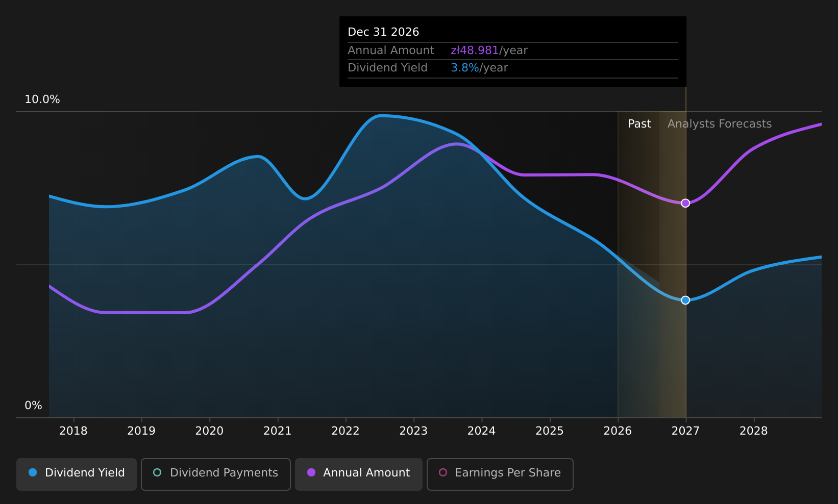This screenshot has height=504, width=838.
Task: Click the 2022 x-axis label
Action: [346, 431]
